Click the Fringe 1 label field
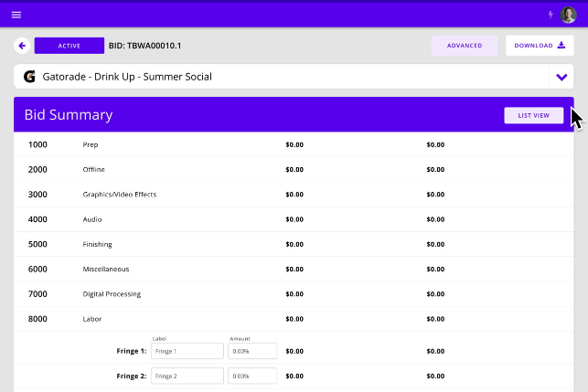588x392 pixels. coord(187,351)
